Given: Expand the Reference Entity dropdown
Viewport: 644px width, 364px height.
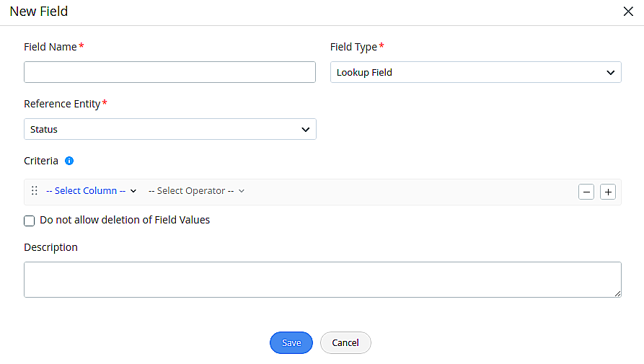Looking at the screenshot, I should [x=169, y=129].
